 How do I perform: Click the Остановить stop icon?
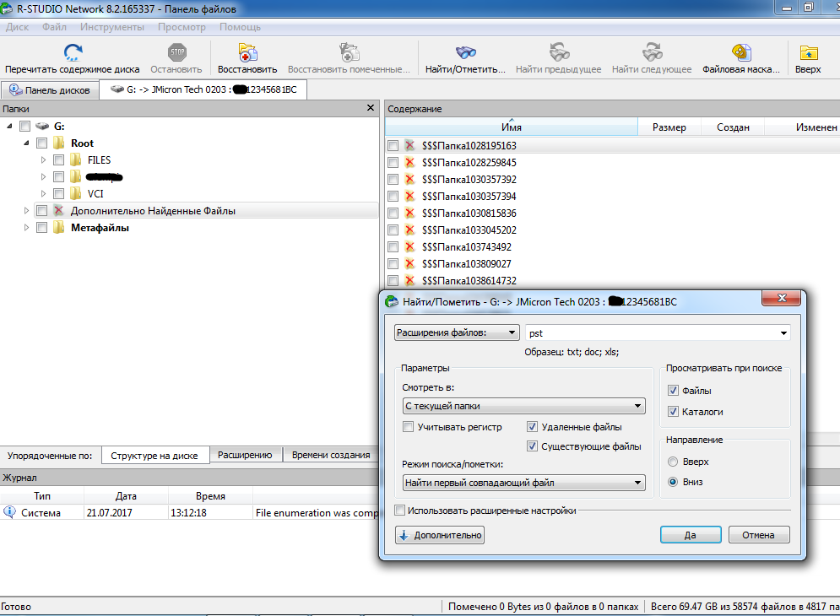coord(176,52)
